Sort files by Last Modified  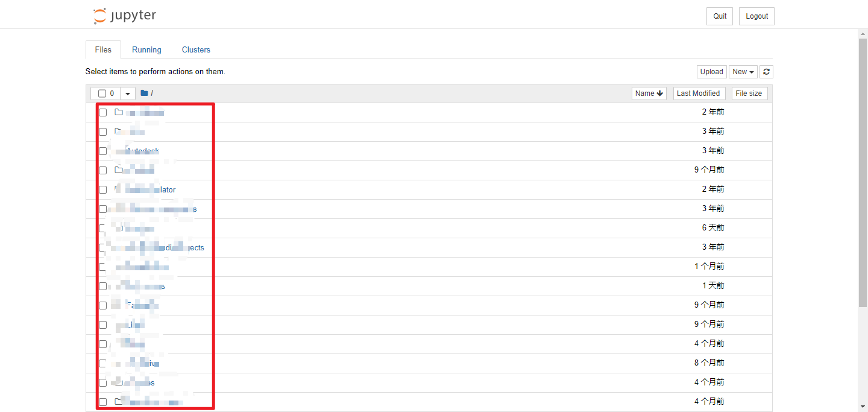(698, 93)
